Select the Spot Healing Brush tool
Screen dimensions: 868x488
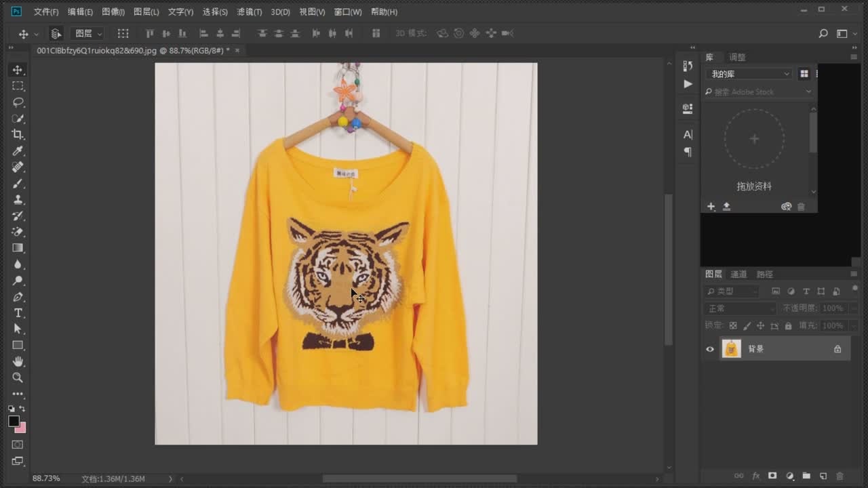(x=18, y=167)
